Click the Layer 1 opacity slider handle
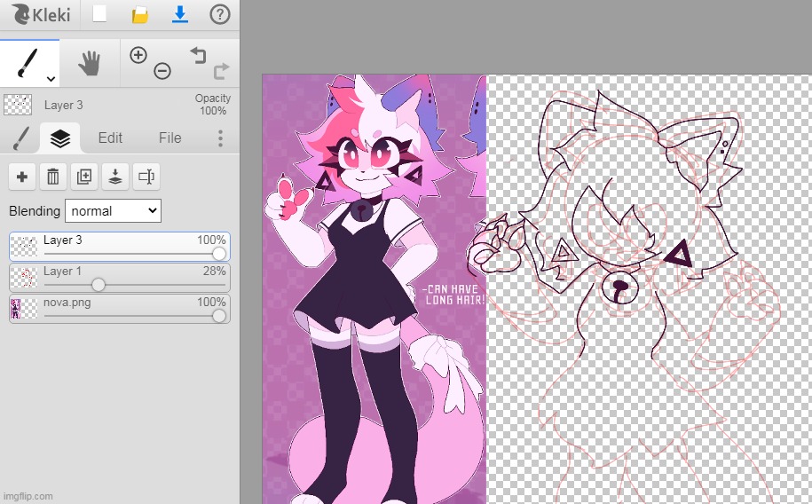This screenshot has height=504, width=812. click(x=99, y=285)
